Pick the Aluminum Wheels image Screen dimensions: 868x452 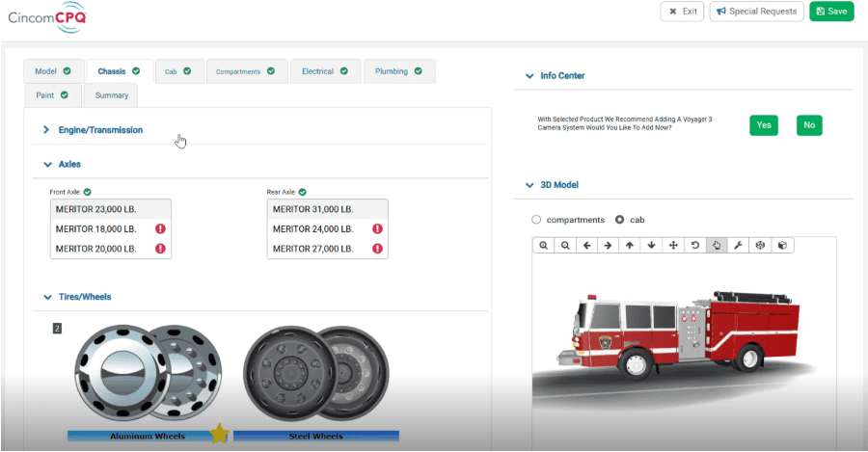point(149,373)
